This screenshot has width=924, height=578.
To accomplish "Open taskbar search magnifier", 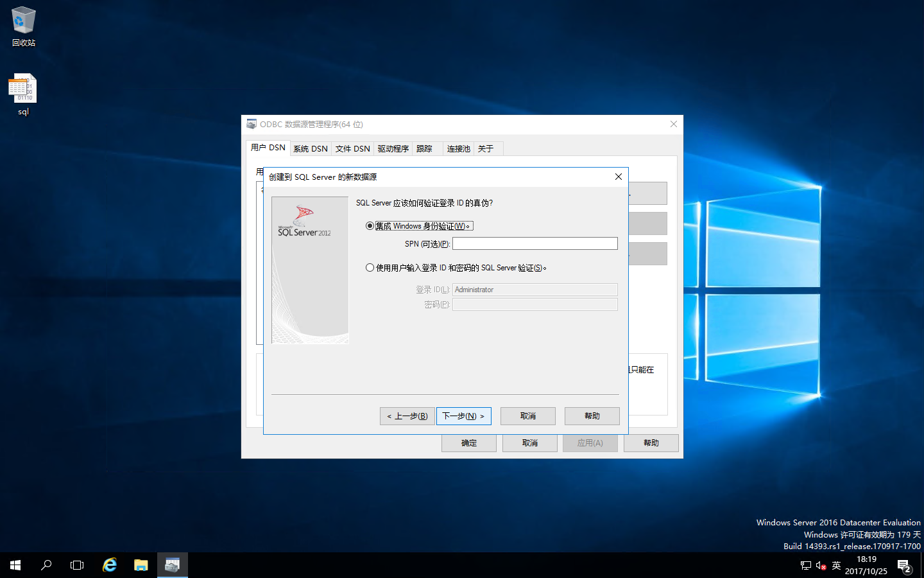I will pyautogui.click(x=46, y=565).
